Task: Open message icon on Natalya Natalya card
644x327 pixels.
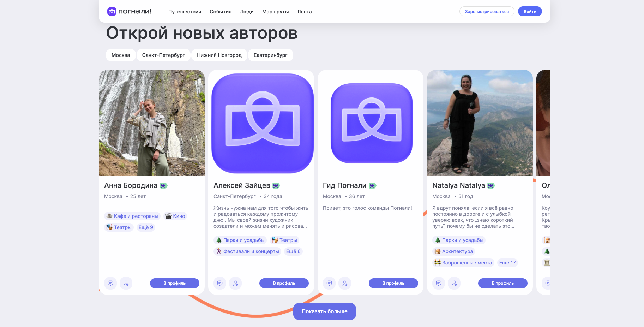Action: coord(439,283)
